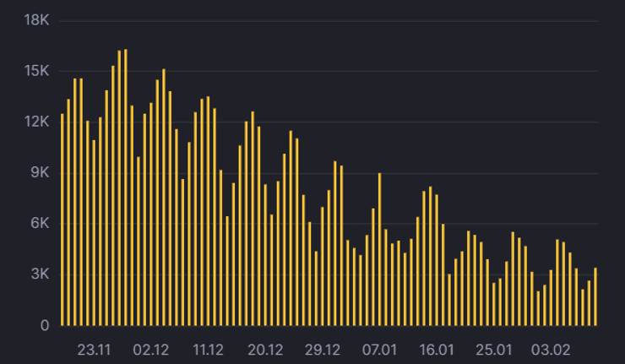Click the 25.01 x-axis date label
625x364 pixels.
(494, 350)
